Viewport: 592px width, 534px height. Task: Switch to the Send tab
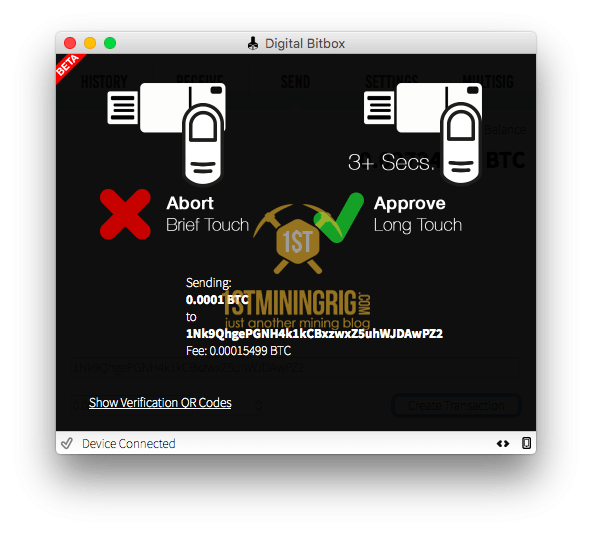tap(295, 82)
